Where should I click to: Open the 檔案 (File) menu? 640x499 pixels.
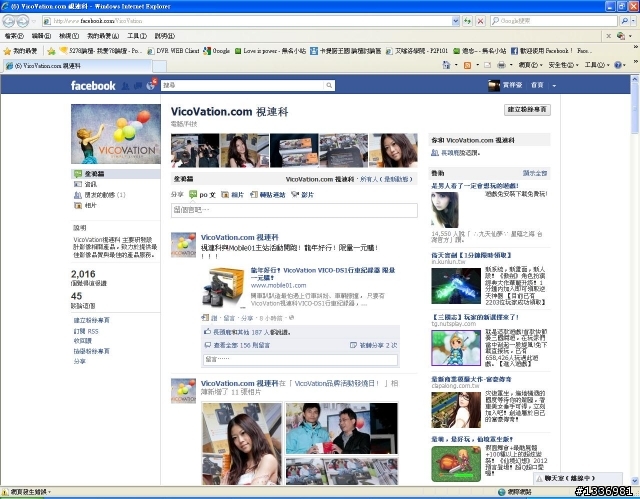coord(14,36)
